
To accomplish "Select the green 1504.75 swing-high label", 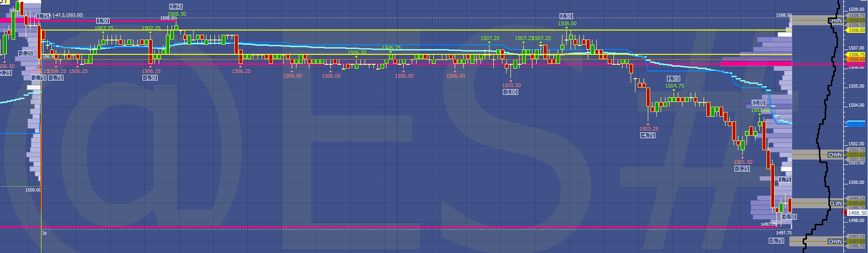I will (x=674, y=86).
